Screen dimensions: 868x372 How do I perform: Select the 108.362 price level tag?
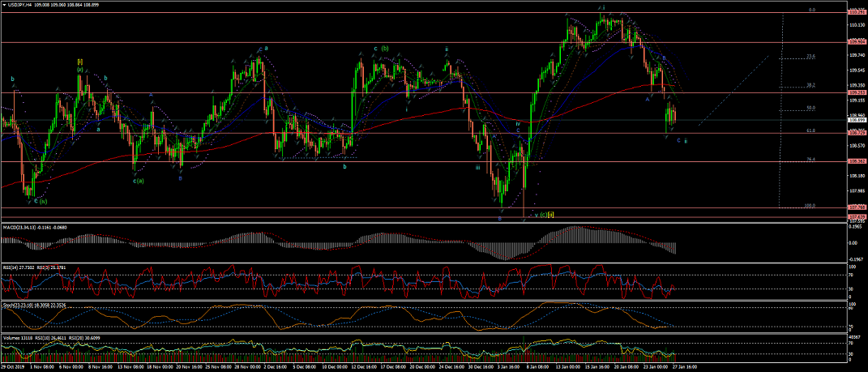tap(857, 161)
